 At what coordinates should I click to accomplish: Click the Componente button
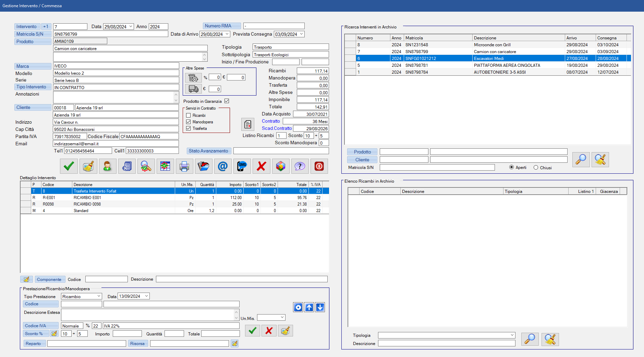click(x=49, y=280)
